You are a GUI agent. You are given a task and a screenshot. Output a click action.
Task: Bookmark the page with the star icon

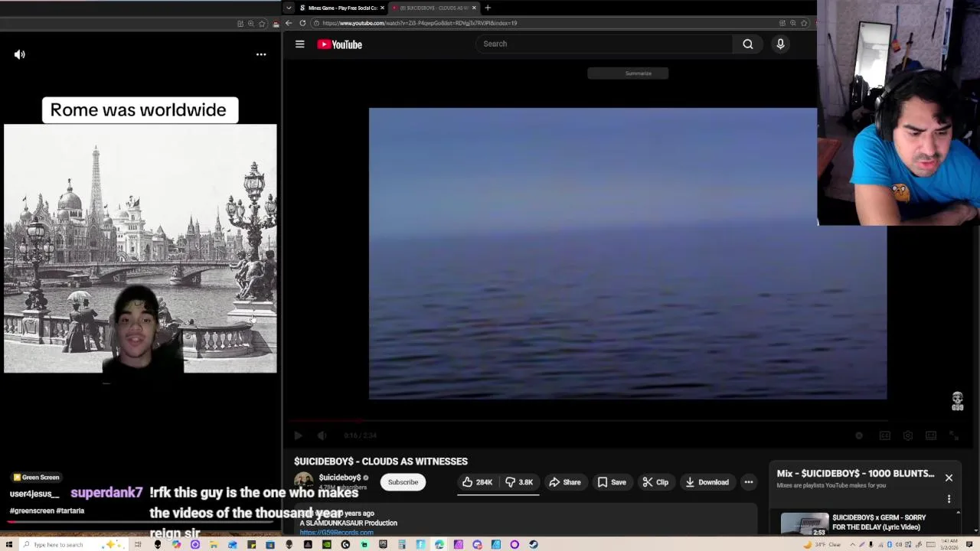pos(804,23)
